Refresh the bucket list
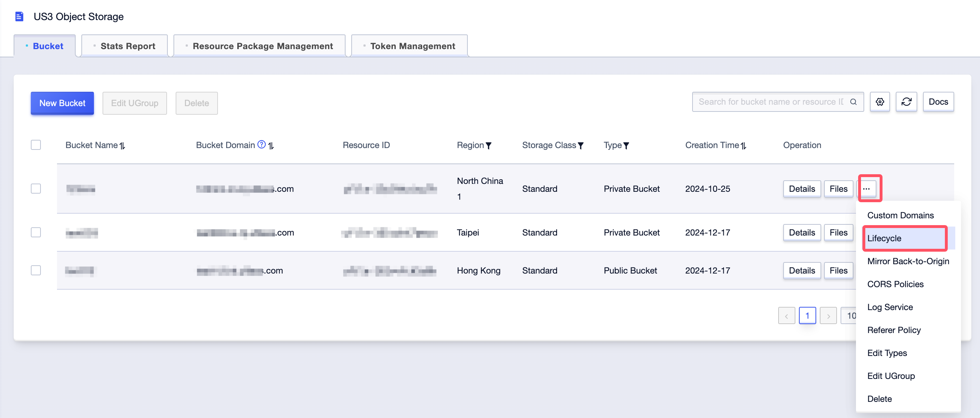 pos(906,101)
